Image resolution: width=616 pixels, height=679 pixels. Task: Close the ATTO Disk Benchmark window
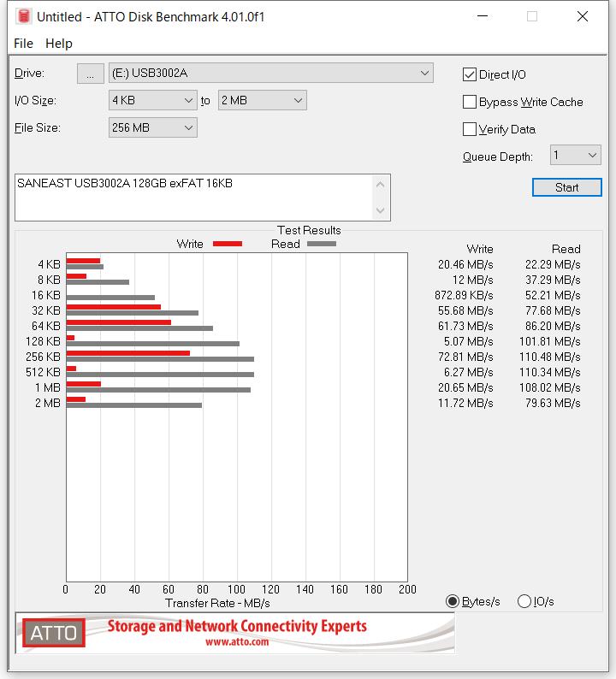(x=583, y=16)
